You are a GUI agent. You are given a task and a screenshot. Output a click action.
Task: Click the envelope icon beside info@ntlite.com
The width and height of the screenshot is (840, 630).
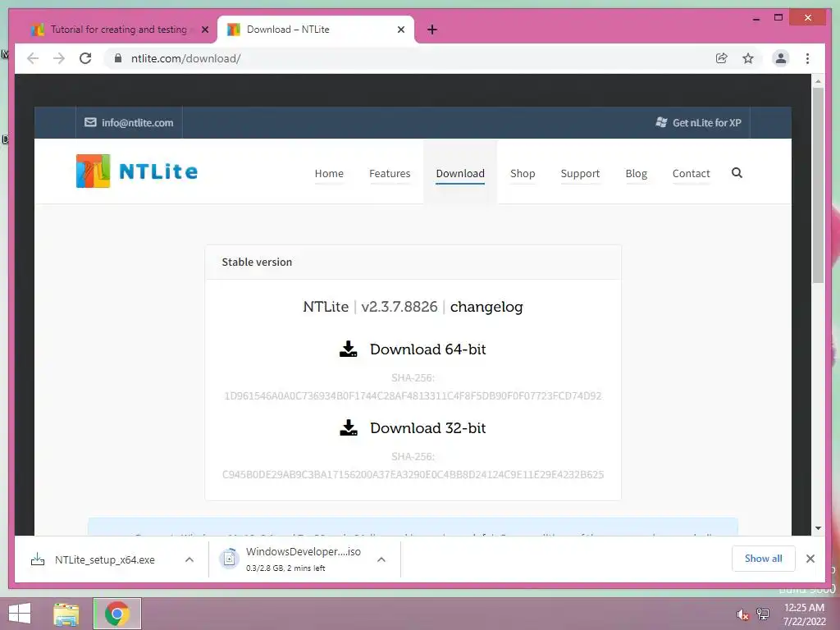pos(90,122)
